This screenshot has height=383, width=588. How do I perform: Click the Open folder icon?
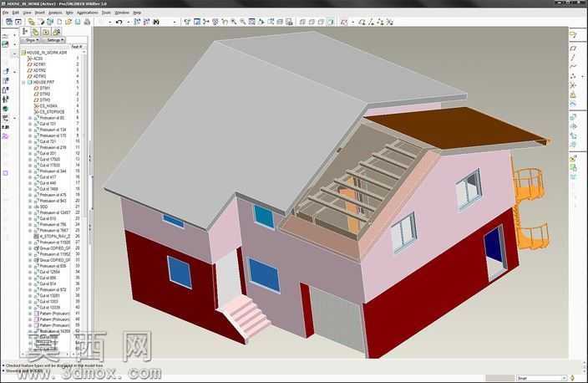[x=68, y=22]
